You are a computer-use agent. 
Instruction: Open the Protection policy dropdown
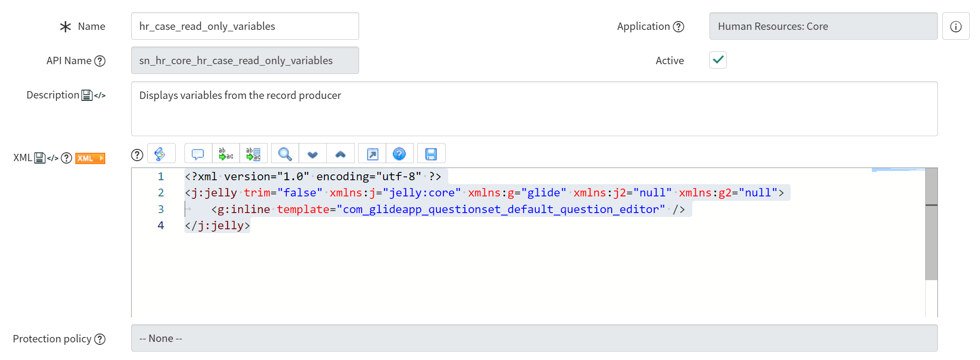point(534,338)
